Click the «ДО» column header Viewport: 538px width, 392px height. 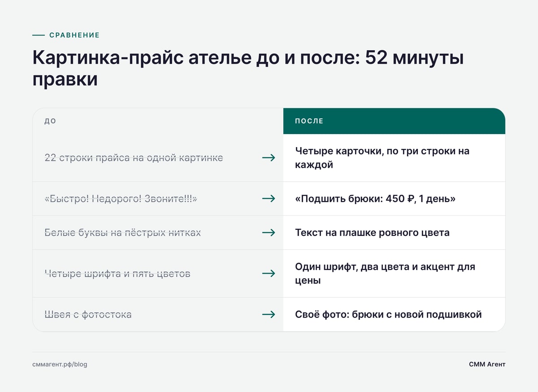pos(50,121)
